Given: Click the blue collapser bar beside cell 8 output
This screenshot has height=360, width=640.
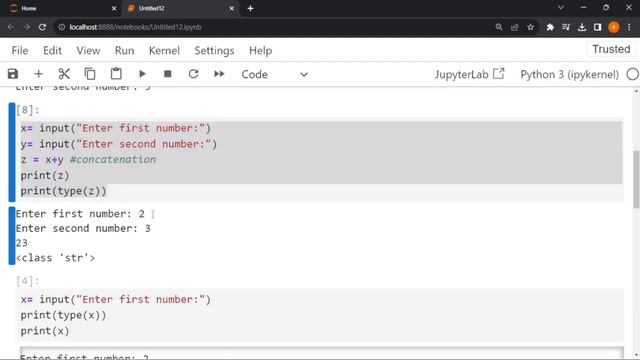Looking at the screenshot, I should coord(12,236).
